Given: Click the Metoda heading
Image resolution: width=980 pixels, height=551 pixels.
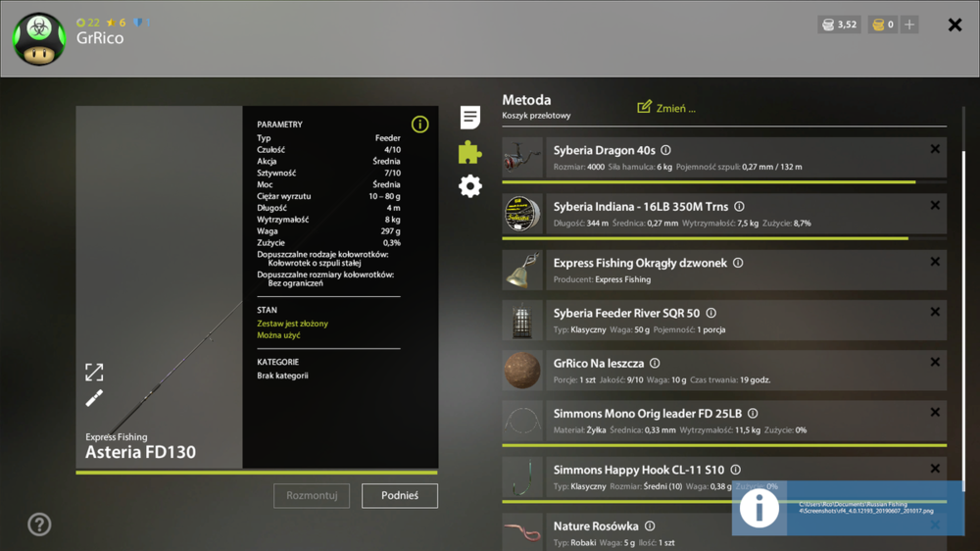Looking at the screenshot, I should 526,100.
